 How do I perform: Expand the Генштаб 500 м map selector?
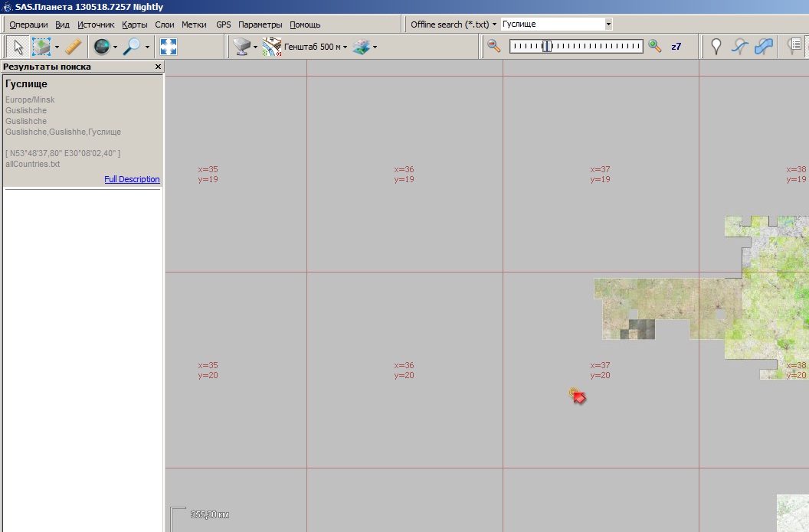[314, 47]
